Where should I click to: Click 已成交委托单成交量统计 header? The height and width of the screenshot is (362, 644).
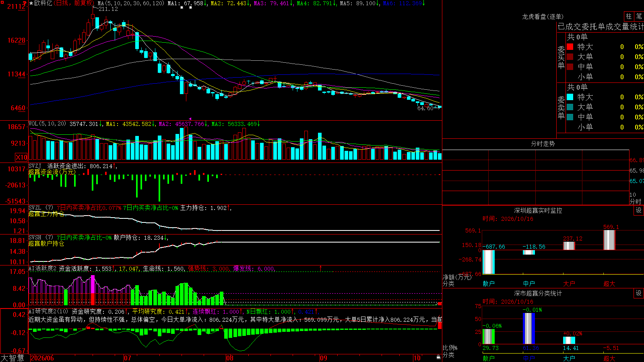click(601, 27)
